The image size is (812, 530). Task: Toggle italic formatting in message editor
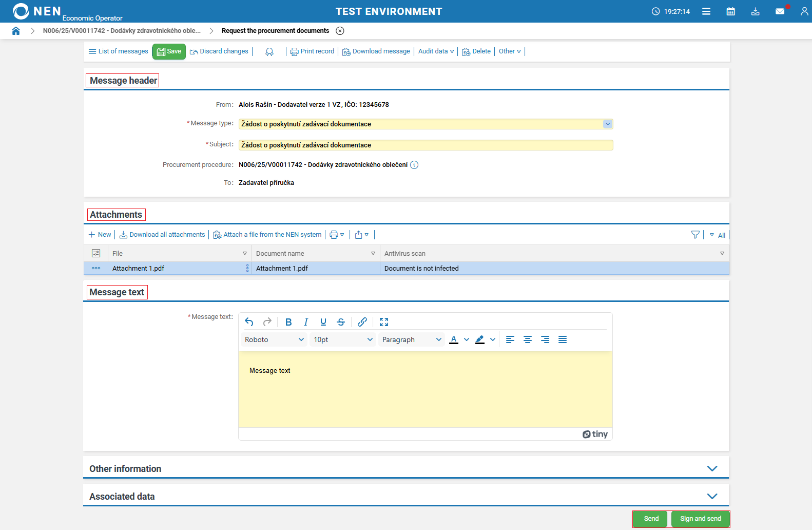point(306,322)
